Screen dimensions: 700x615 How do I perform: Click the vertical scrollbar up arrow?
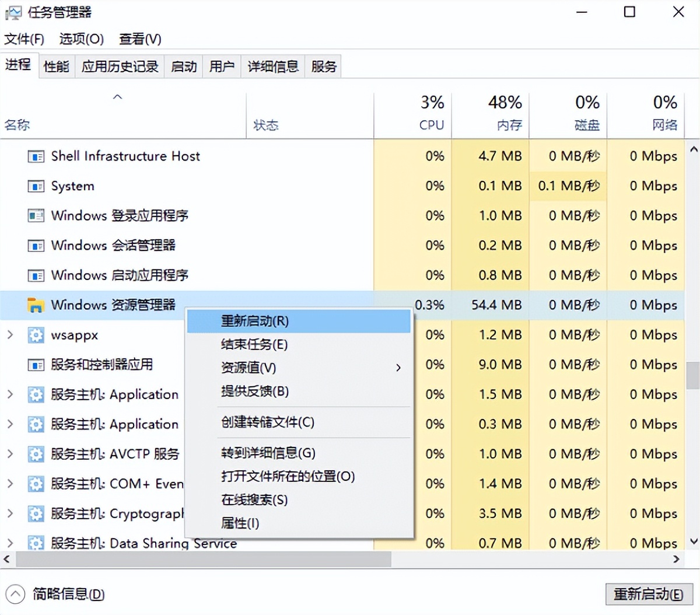[x=693, y=149]
